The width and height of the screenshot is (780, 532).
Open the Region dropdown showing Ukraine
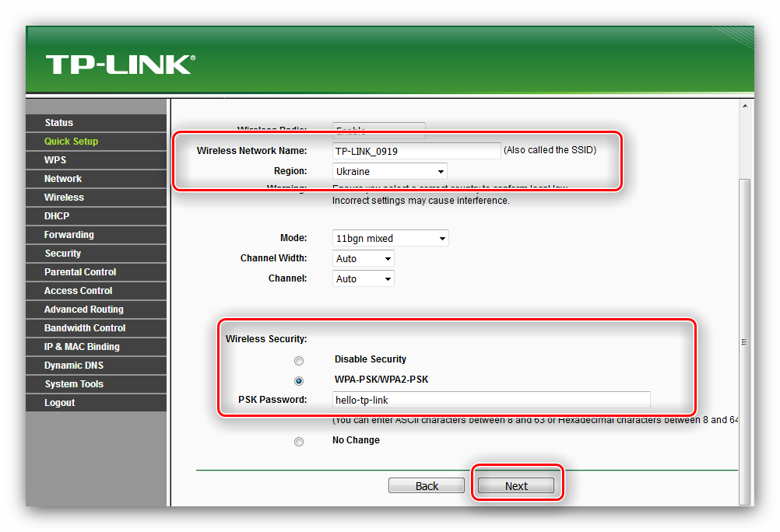click(x=389, y=172)
